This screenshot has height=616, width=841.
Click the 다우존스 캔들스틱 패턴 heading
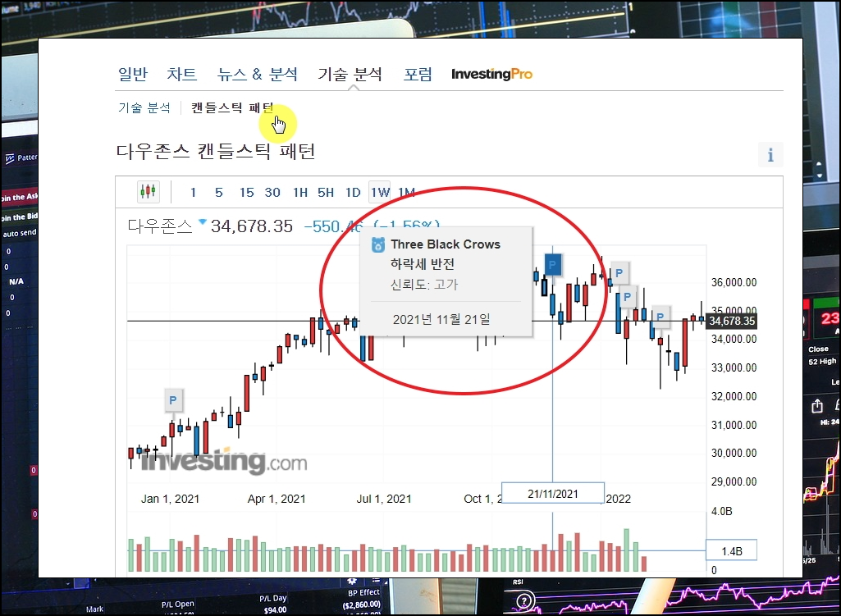(216, 151)
